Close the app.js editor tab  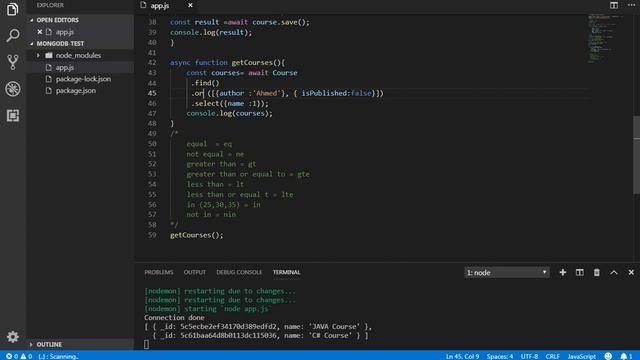(190, 5)
